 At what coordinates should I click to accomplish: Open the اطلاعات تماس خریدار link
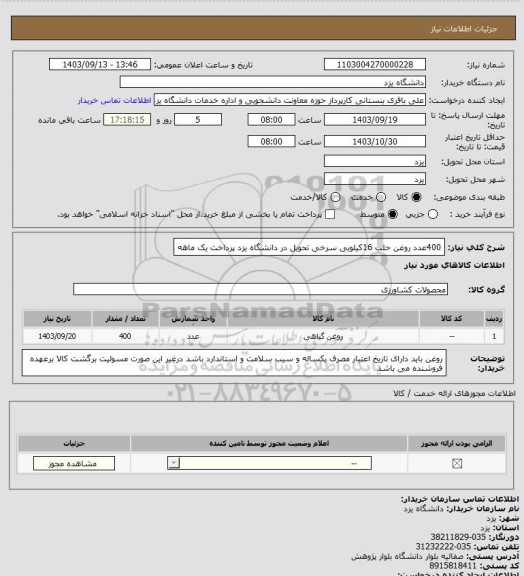point(114,100)
